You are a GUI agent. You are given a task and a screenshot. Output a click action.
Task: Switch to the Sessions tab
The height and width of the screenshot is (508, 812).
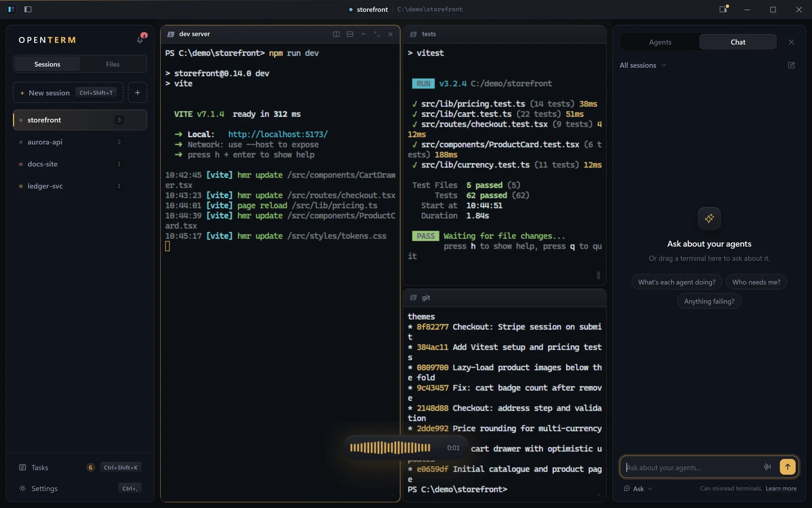[47, 64]
